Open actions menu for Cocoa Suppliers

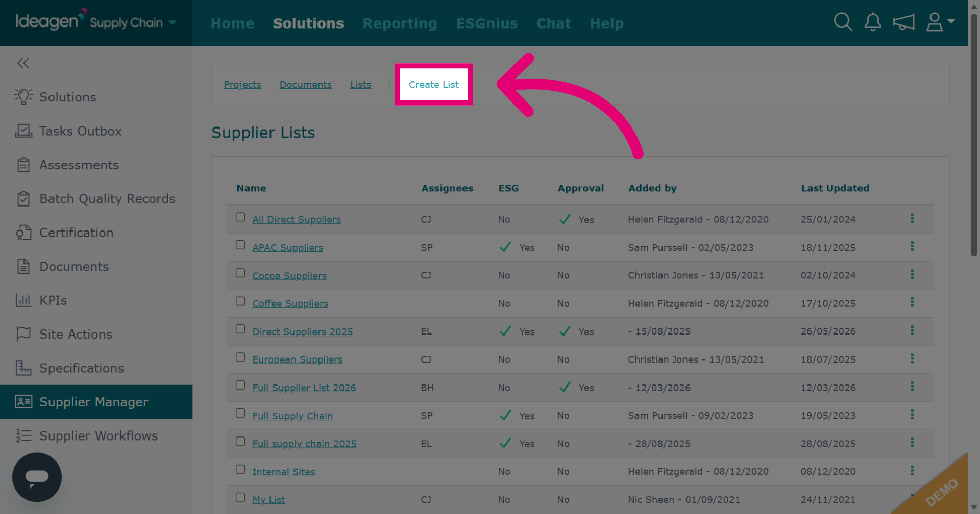912,275
